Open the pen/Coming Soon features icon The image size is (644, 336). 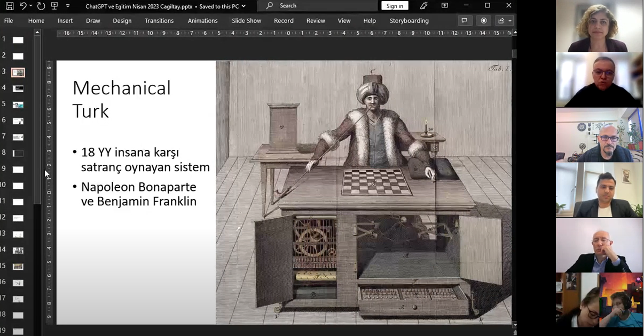pos(424,6)
